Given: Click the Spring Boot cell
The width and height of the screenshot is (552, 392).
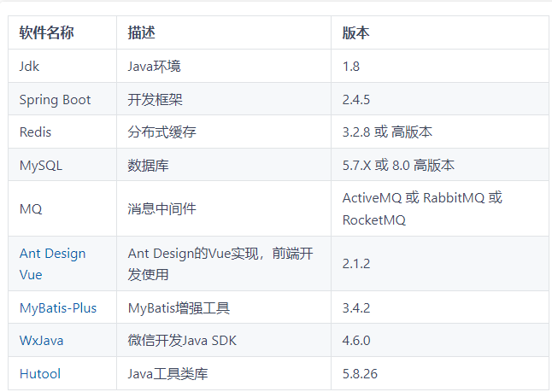Looking at the screenshot, I should pos(62,99).
